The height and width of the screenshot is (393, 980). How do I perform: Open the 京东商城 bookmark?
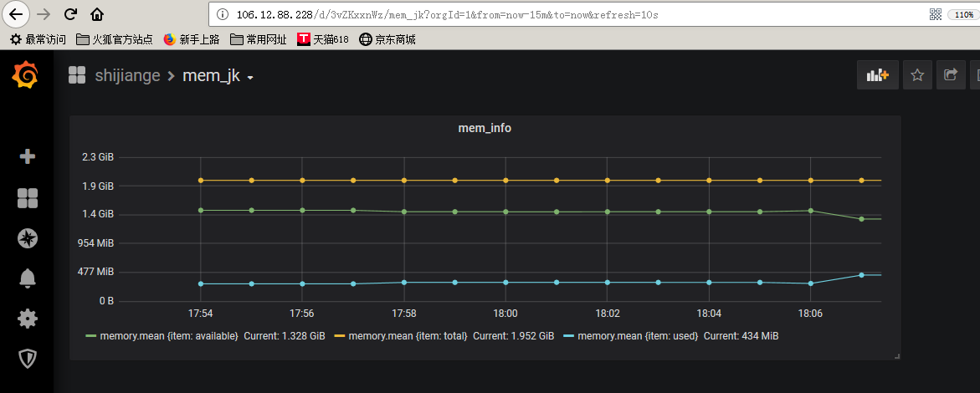pos(387,40)
